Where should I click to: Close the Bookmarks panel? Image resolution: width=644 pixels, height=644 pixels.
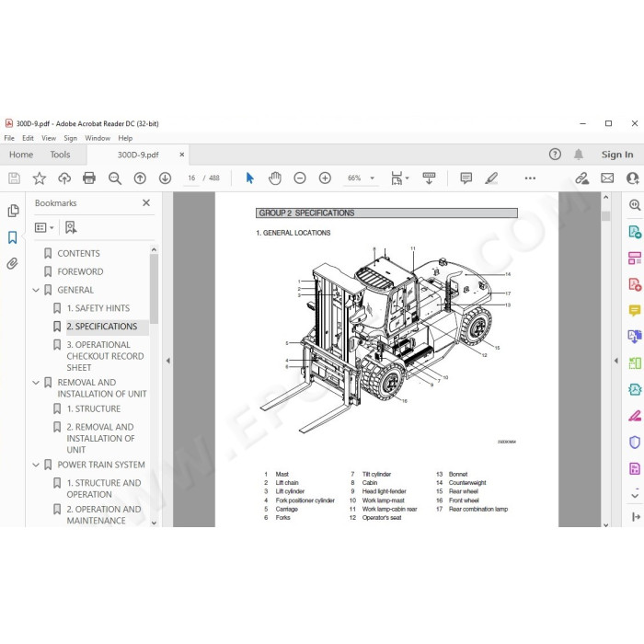click(146, 202)
